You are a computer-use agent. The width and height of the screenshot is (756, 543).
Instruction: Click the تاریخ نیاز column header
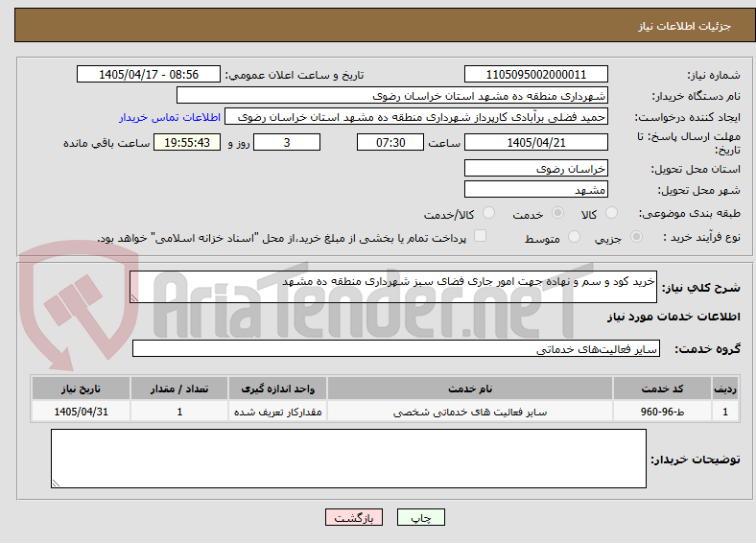tap(81, 389)
